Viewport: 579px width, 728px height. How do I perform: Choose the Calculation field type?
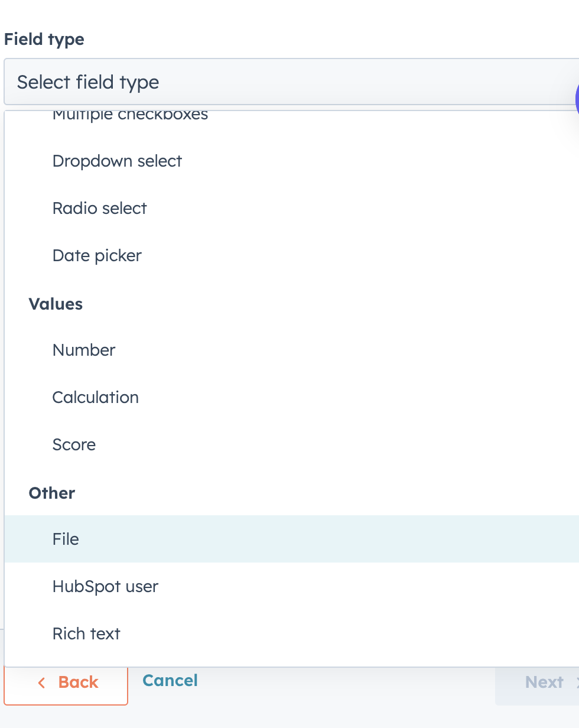point(95,397)
